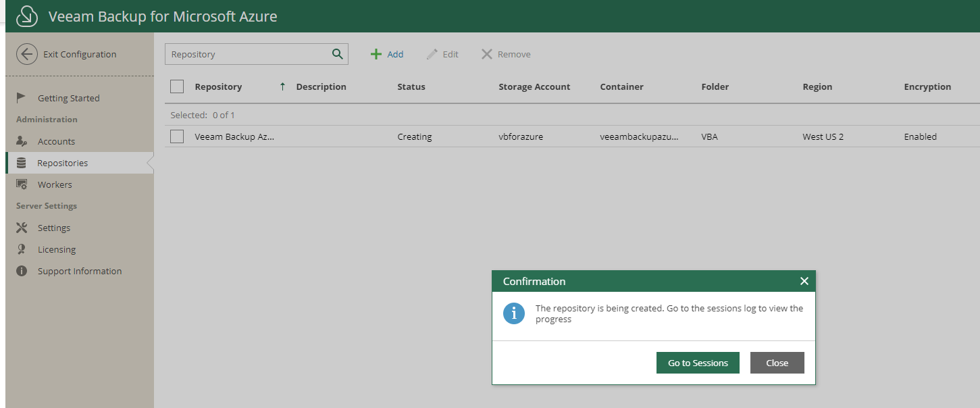Click the Veeam Backup cloud logo
The width and height of the screenshot is (980, 408).
[x=26, y=16]
